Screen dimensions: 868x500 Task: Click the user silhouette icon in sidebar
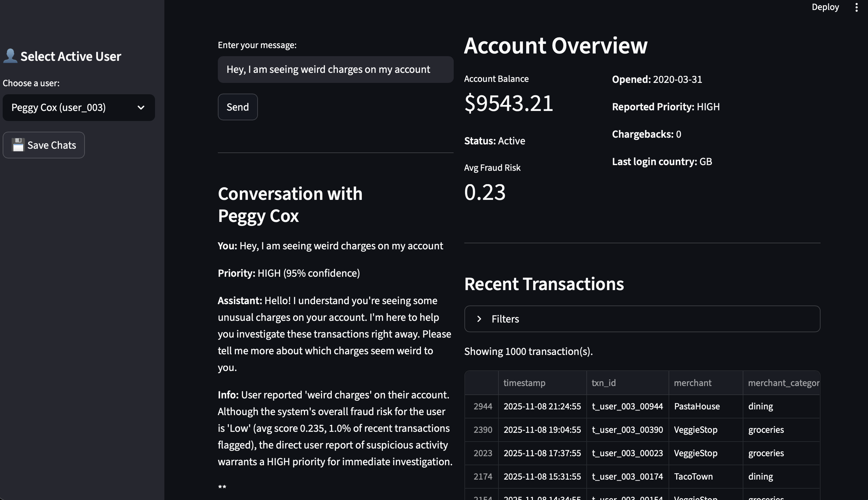[x=10, y=56]
